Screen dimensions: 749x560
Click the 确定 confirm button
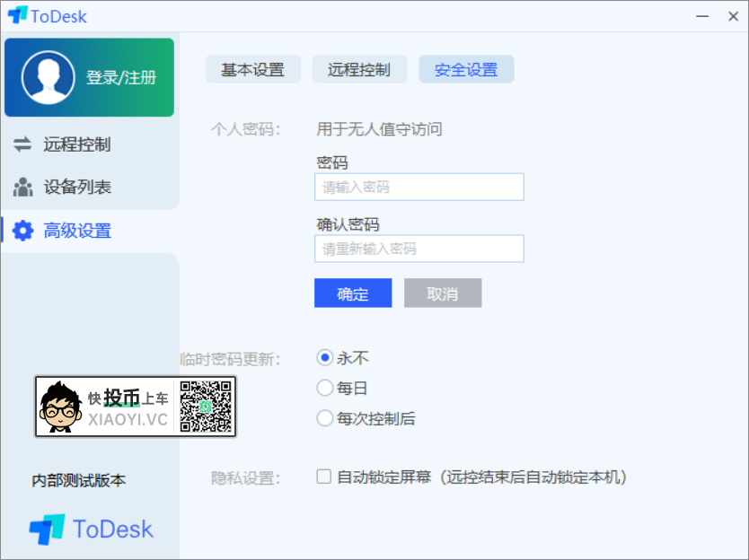(x=352, y=293)
